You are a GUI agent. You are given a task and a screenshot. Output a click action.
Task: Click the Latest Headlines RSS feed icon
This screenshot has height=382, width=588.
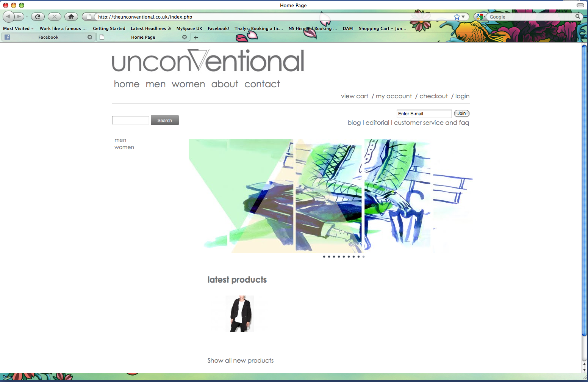tap(169, 28)
